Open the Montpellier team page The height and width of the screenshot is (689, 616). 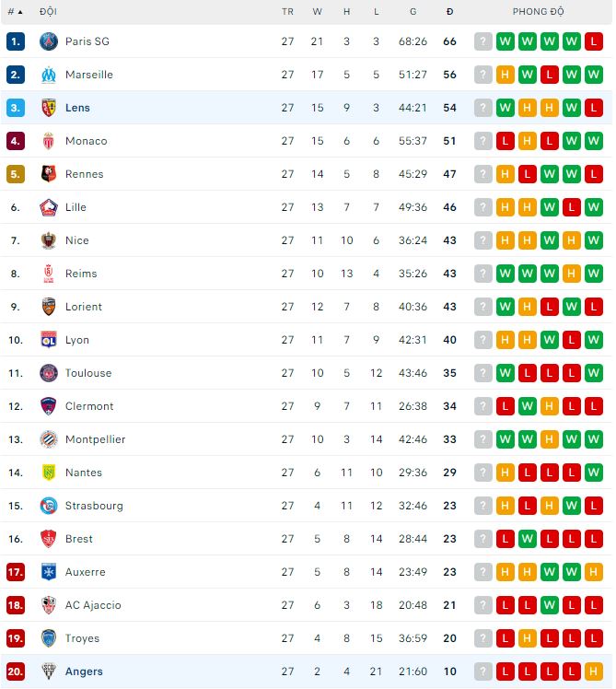point(95,439)
